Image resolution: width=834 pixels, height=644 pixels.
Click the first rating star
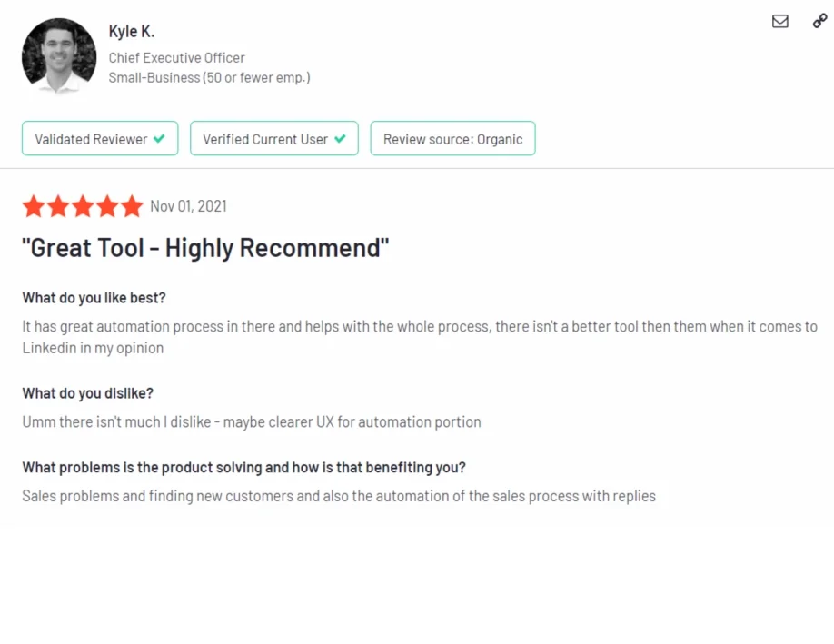[34, 206]
